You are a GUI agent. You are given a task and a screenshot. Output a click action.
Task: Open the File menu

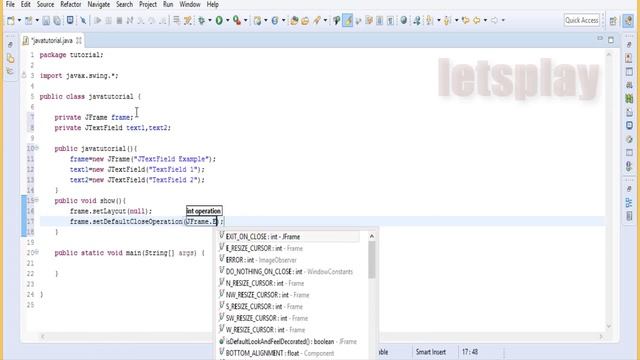tap(10, 4)
